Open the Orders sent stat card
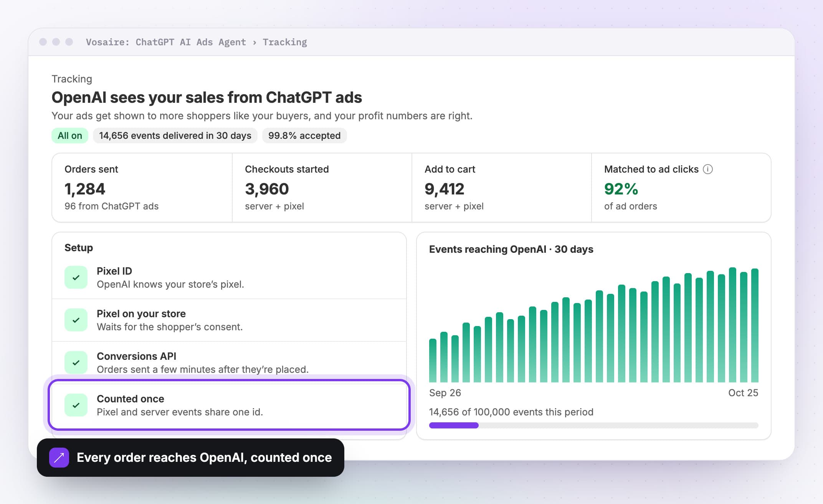The width and height of the screenshot is (823, 504). tap(142, 188)
